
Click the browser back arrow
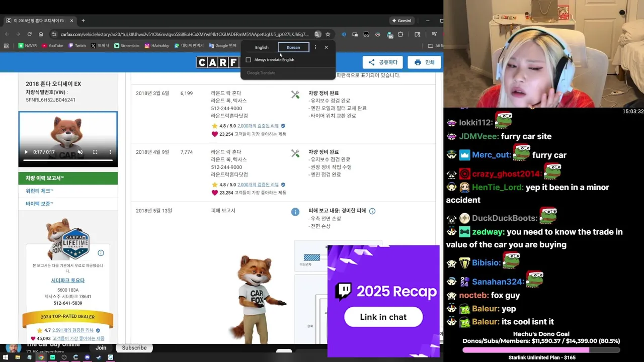7,34
